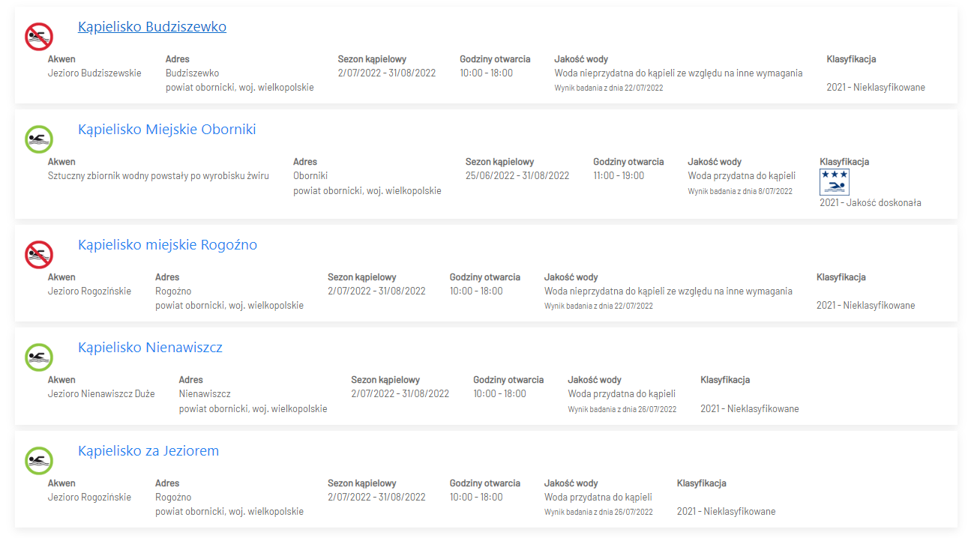Viewport: 980px width, 538px height.
Task: Click the green swimmer icon for Kąpielisko Nienawiszcz
Action: coord(38,357)
